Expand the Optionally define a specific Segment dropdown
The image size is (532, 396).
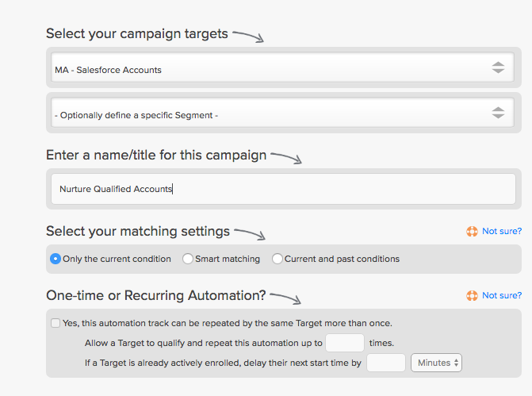click(282, 113)
